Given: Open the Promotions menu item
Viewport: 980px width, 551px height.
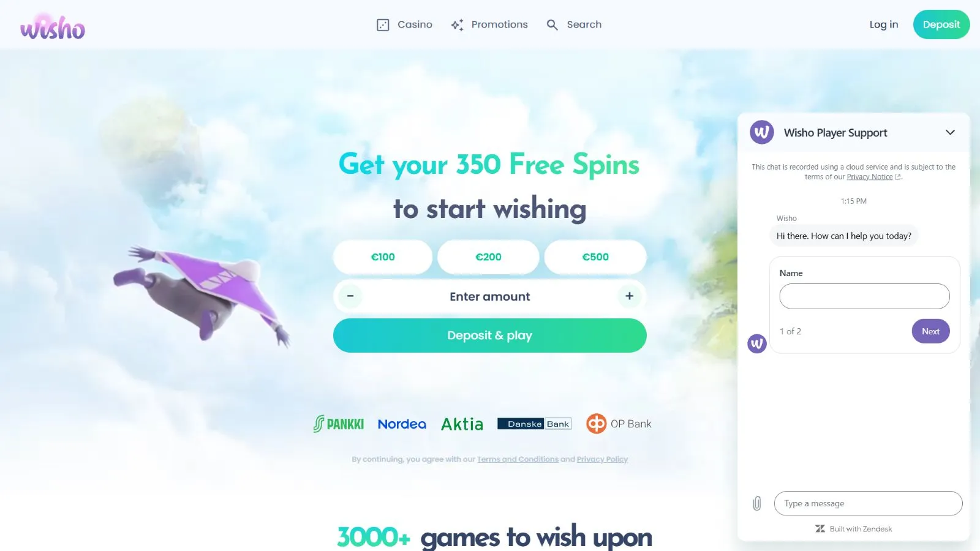Looking at the screenshot, I should (x=489, y=24).
